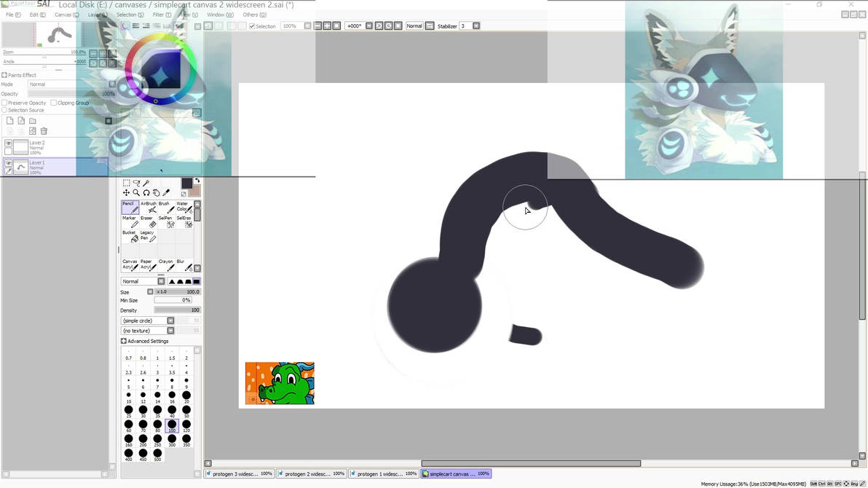Select the Legacy Pen tool
The height and width of the screenshot is (488, 868).
[148, 235]
